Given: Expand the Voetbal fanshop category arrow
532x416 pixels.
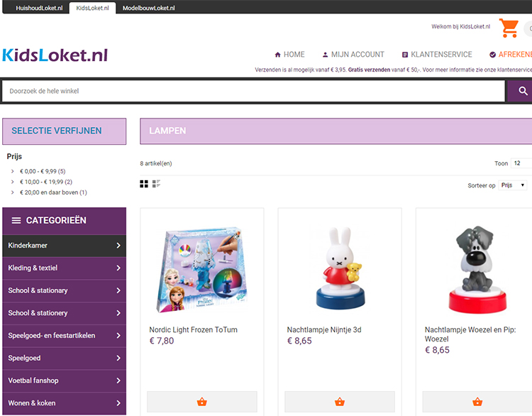Looking at the screenshot, I should [118, 381].
